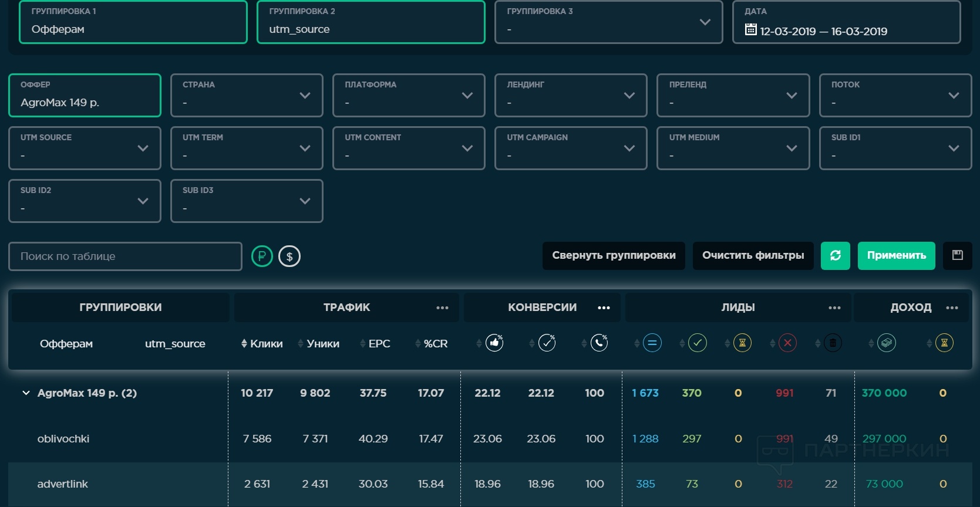Screen dimensions: 980x507
Task: Sort by blue total leads icon
Action: [x=652, y=343]
